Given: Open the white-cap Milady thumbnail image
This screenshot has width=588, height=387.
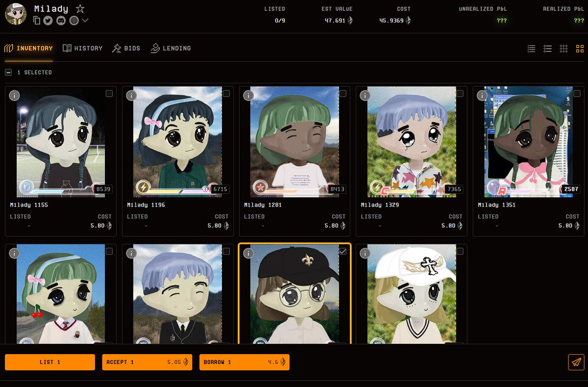Looking at the screenshot, I should click(x=412, y=294).
